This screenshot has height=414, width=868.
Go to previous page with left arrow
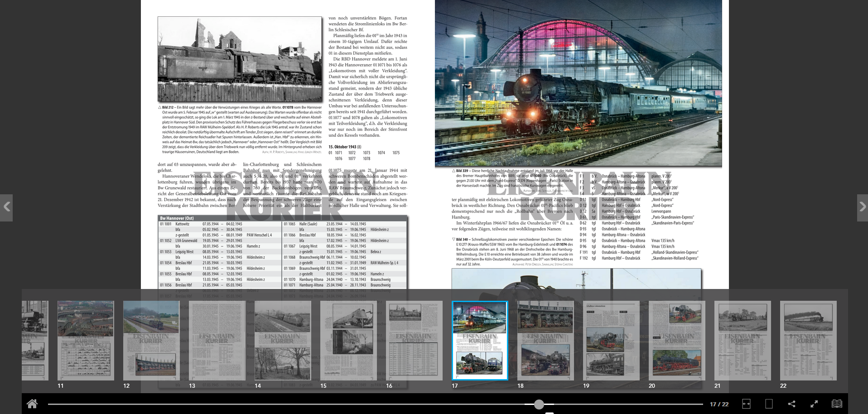[x=6, y=207]
